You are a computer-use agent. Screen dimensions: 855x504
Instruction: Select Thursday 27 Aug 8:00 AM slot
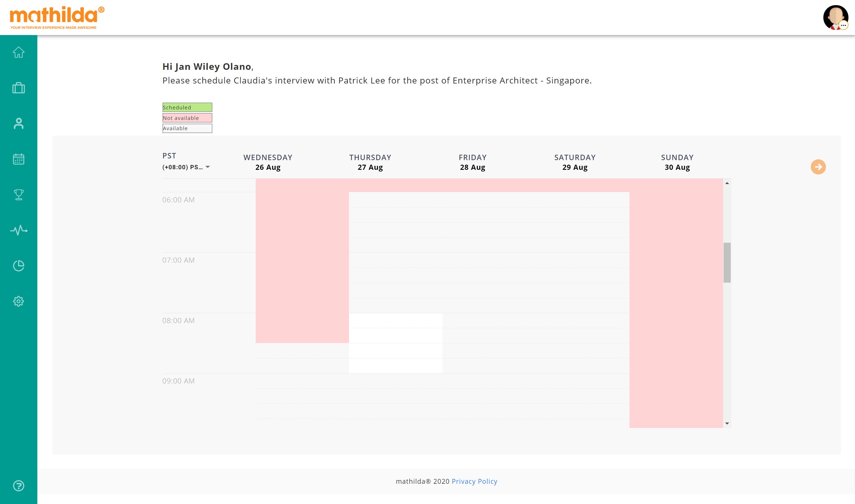[x=395, y=321]
